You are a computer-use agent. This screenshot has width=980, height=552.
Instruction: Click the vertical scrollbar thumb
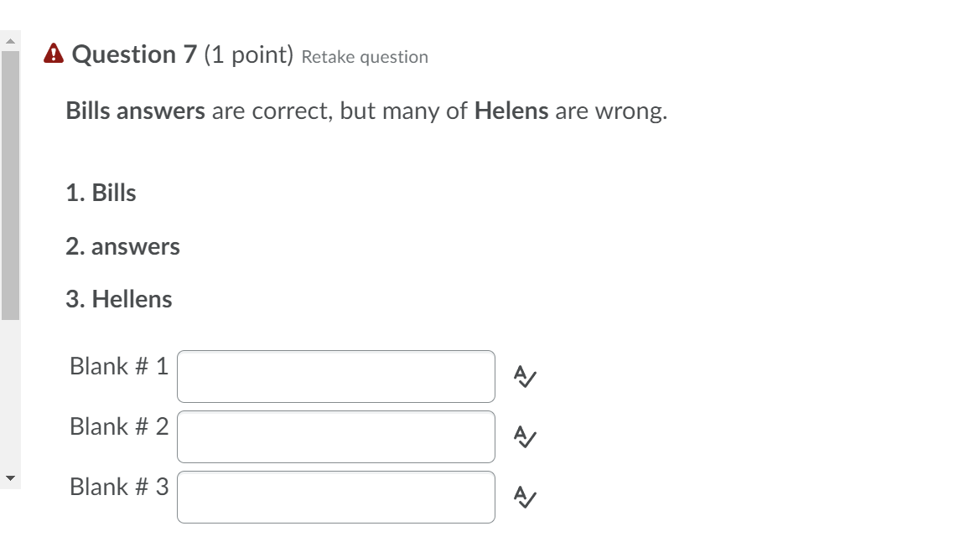coord(10,184)
